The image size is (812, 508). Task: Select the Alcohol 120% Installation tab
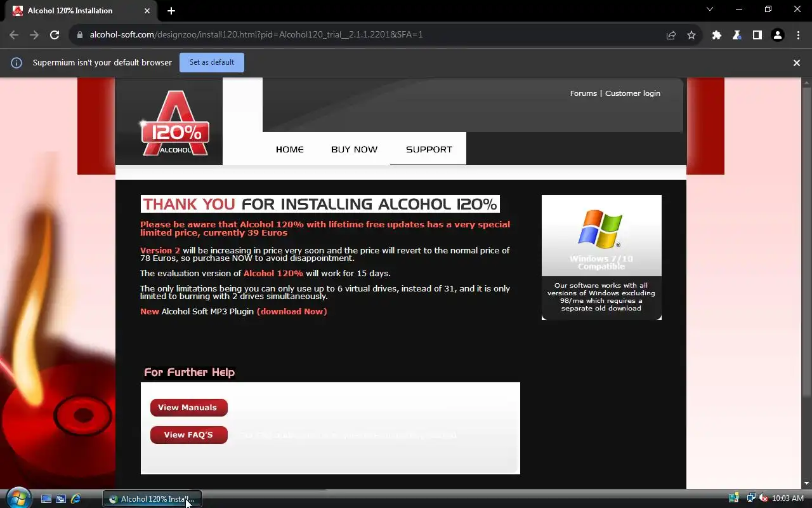point(80,11)
